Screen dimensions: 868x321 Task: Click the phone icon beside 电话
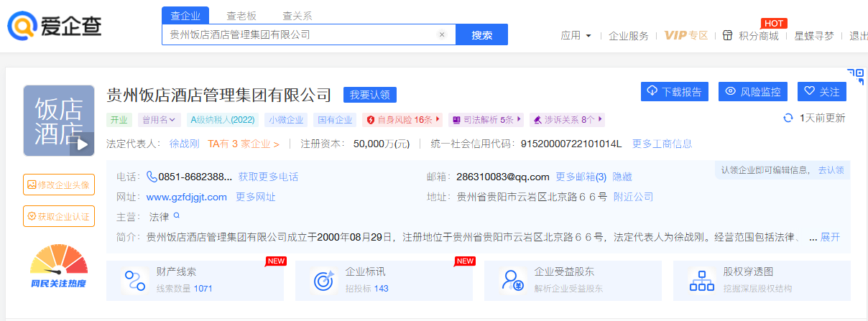152,177
